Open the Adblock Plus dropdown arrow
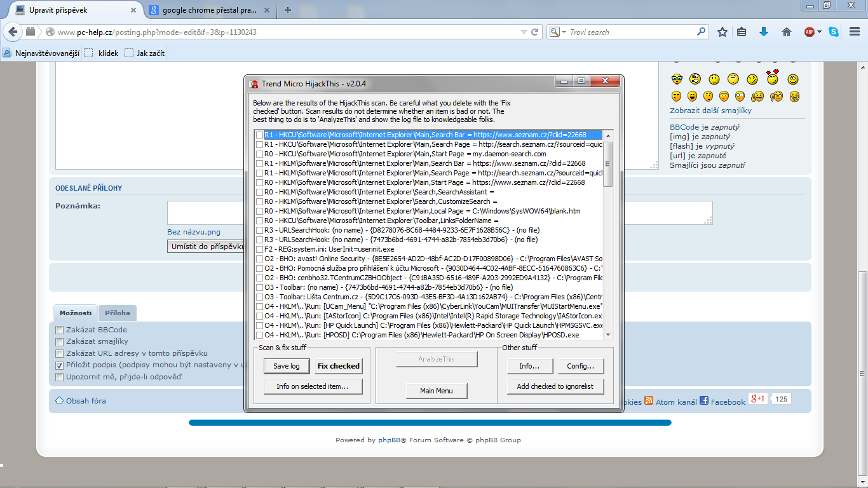Viewport: 868px width, 488px height. point(820,32)
